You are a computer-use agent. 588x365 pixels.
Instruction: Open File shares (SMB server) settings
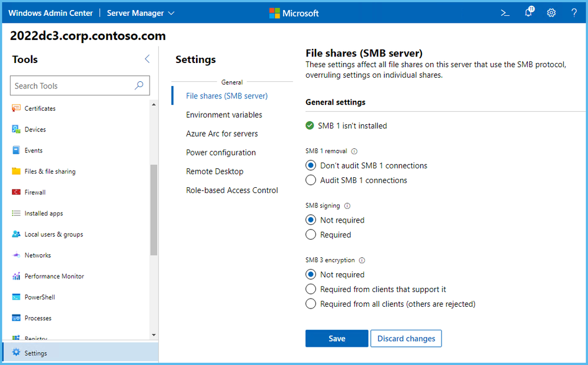(x=227, y=96)
